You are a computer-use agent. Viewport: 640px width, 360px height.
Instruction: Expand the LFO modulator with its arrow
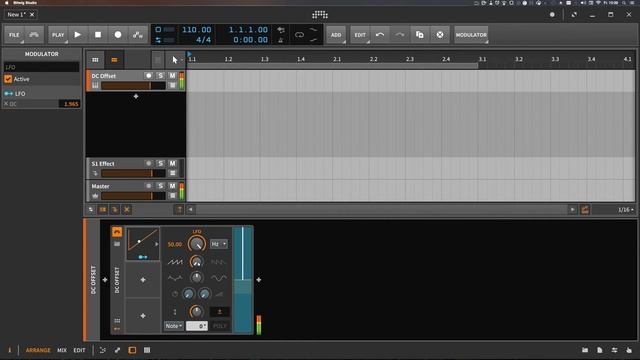click(157, 244)
